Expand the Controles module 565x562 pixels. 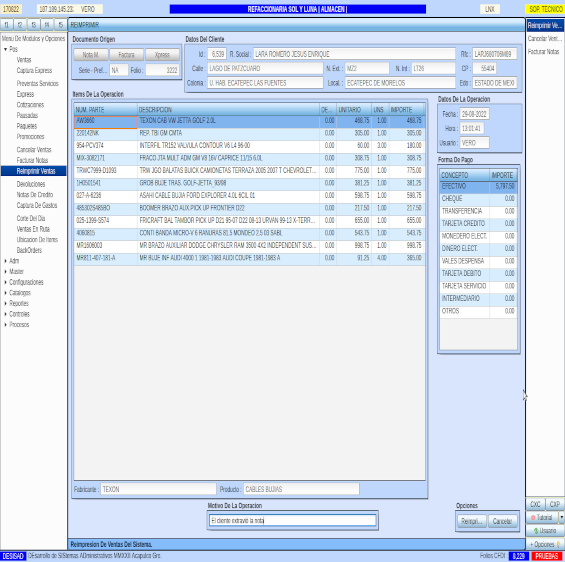[5, 314]
